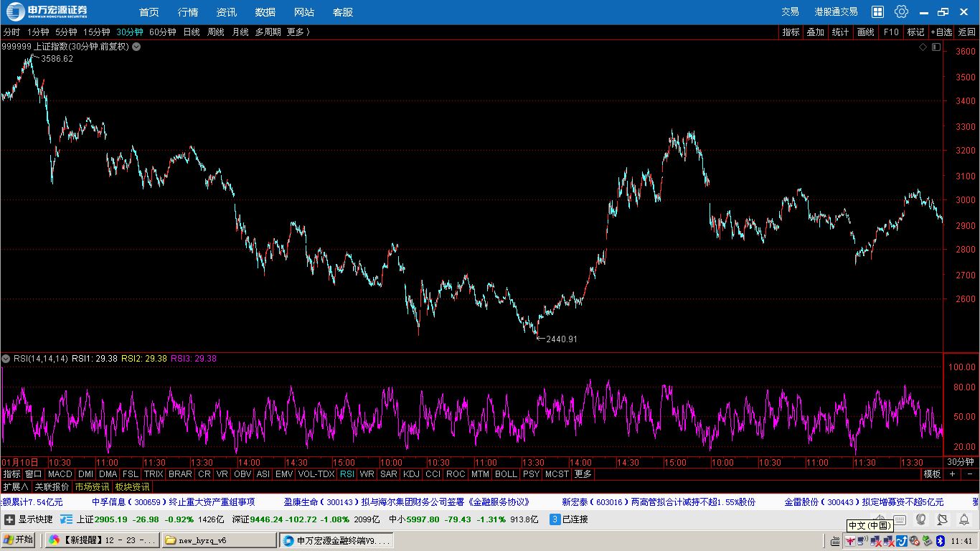Open the multi-window layout grid icon
Viewport: 980px width, 551px height.
[877, 11]
